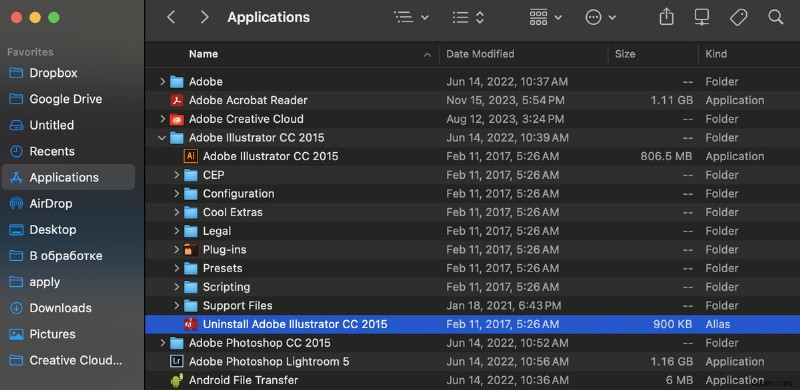Expand the Support Files folder
This screenshot has height=390, width=800.
(177, 306)
